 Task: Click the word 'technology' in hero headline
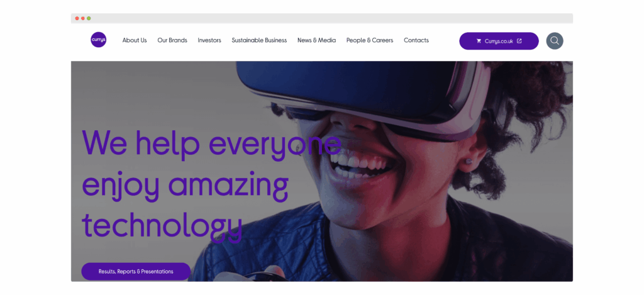[x=162, y=225]
